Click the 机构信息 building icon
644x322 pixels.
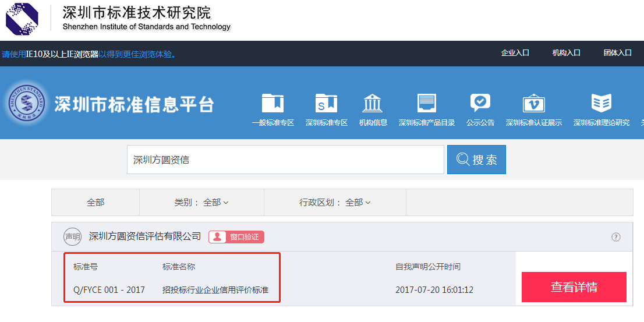[x=373, y=103]
